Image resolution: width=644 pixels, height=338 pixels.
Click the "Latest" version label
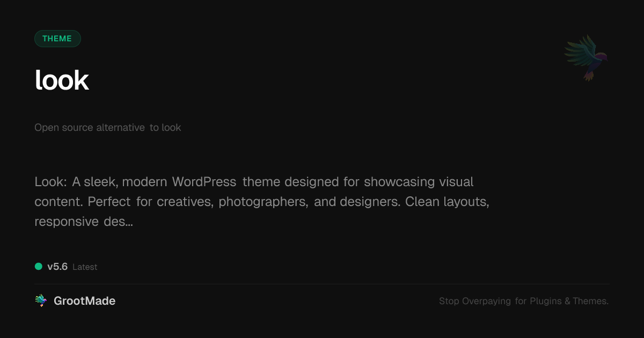pos(85,267)
